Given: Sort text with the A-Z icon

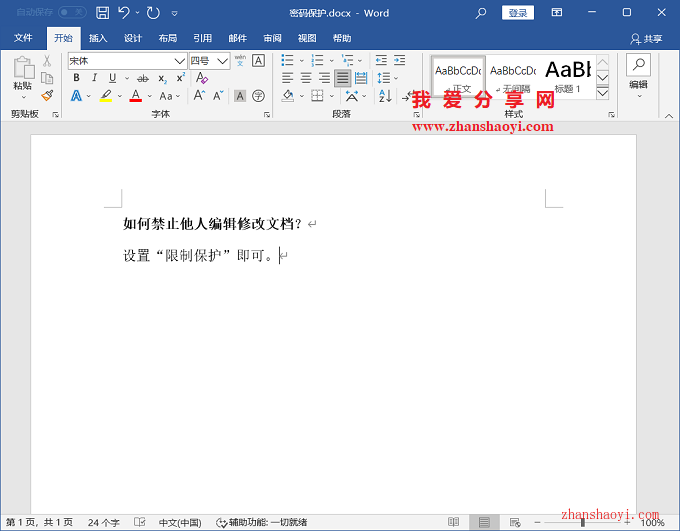Looking at the screenshot, I should (x=385, y=95).
